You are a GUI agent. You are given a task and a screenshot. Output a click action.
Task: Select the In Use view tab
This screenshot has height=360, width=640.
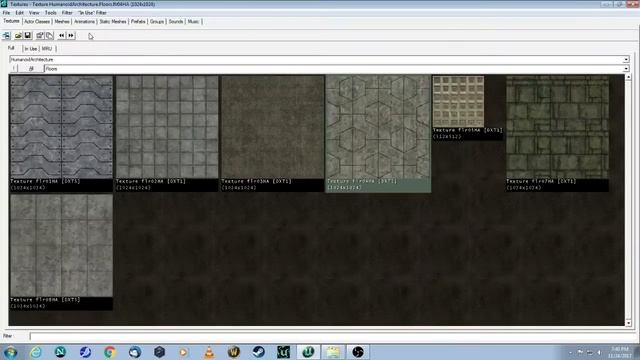[x=31, y=49]
